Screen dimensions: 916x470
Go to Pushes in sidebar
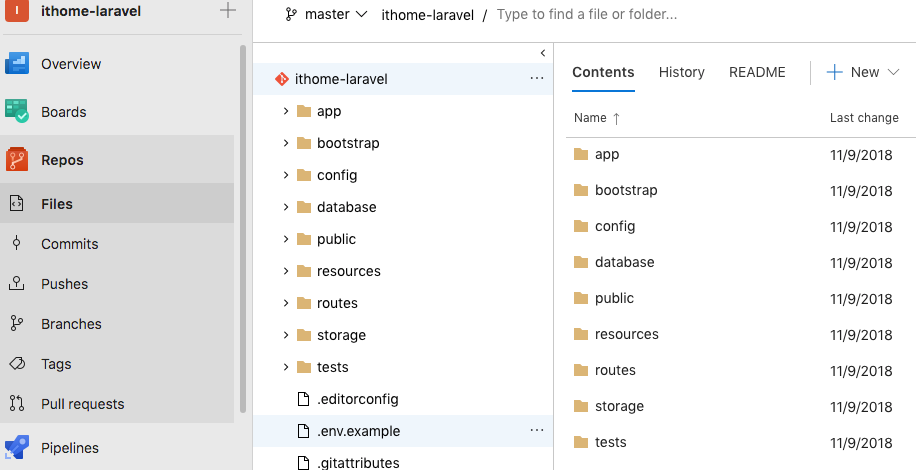64,284
